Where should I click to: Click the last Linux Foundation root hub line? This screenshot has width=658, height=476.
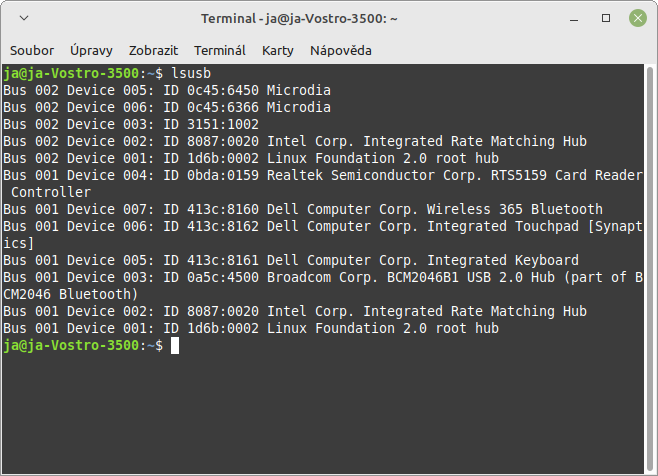click(x=250, y=328)
